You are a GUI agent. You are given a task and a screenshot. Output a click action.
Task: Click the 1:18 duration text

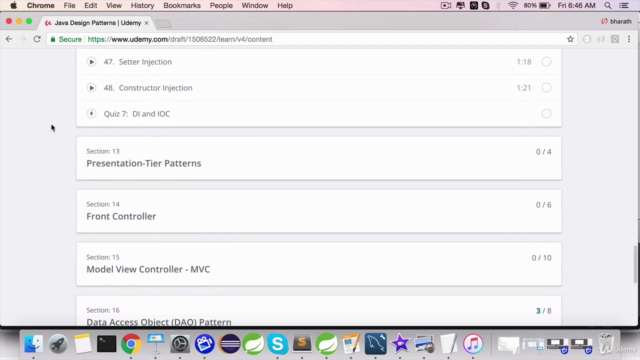pyautogui.click(x=524, y=62)
